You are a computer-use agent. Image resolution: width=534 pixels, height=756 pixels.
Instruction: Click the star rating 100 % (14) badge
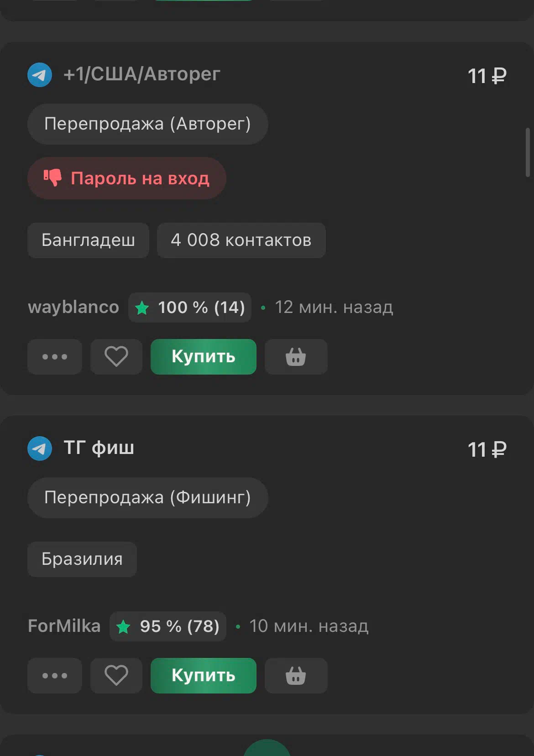(190, 308)
